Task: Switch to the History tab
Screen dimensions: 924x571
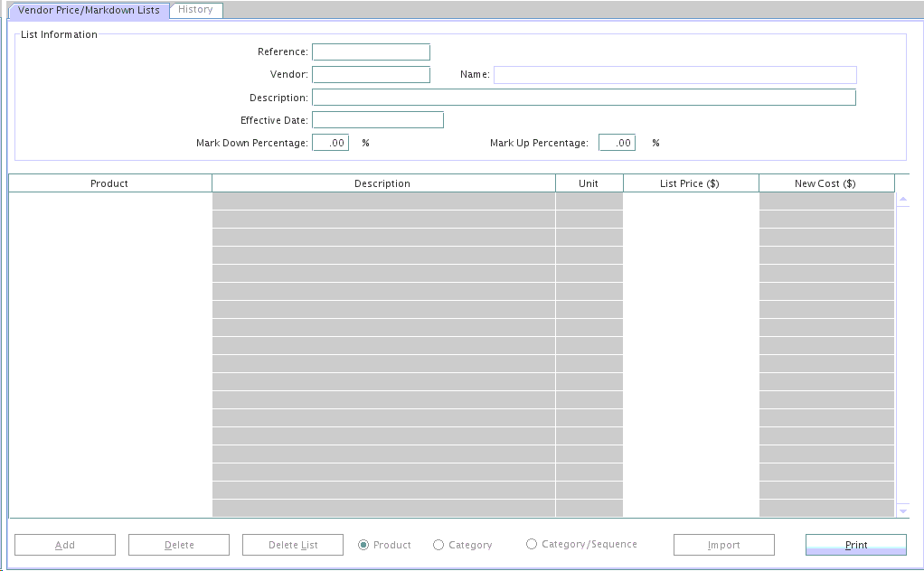Action: point(195,10)
